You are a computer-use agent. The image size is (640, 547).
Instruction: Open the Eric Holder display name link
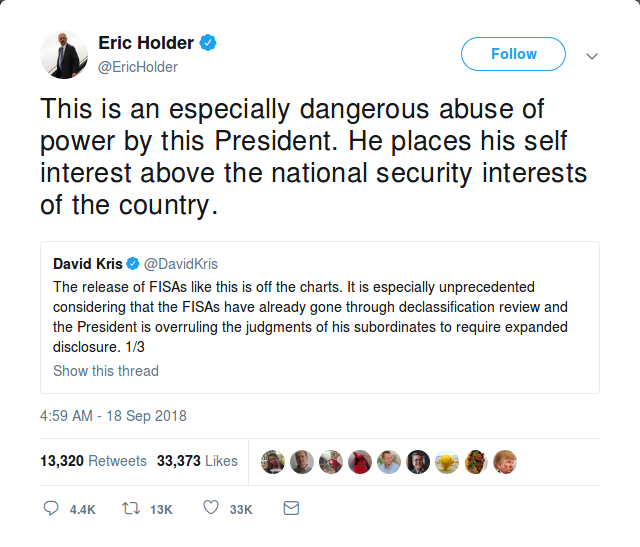(146, 43)
